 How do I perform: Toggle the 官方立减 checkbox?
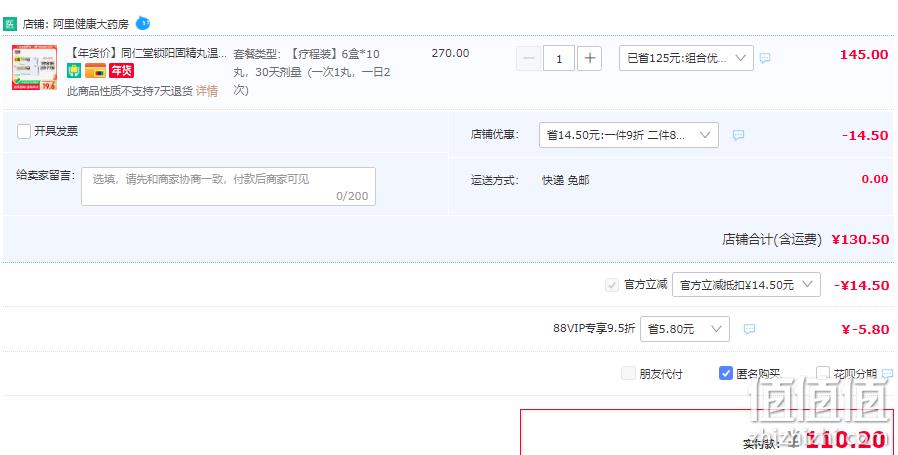click(612, 285)
